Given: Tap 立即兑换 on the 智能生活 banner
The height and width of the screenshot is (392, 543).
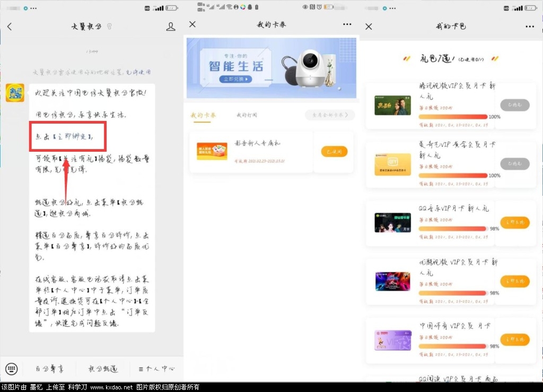Looking at the screenshot, I should tap(235, 79).
